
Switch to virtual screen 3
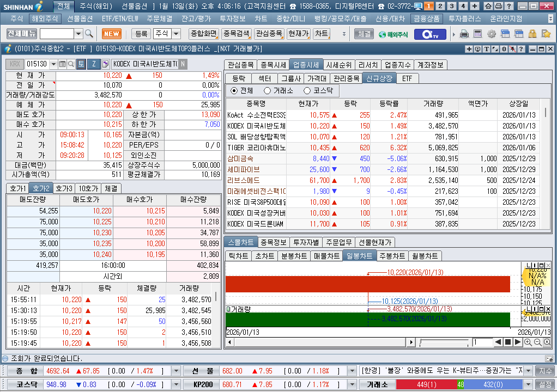452,6
